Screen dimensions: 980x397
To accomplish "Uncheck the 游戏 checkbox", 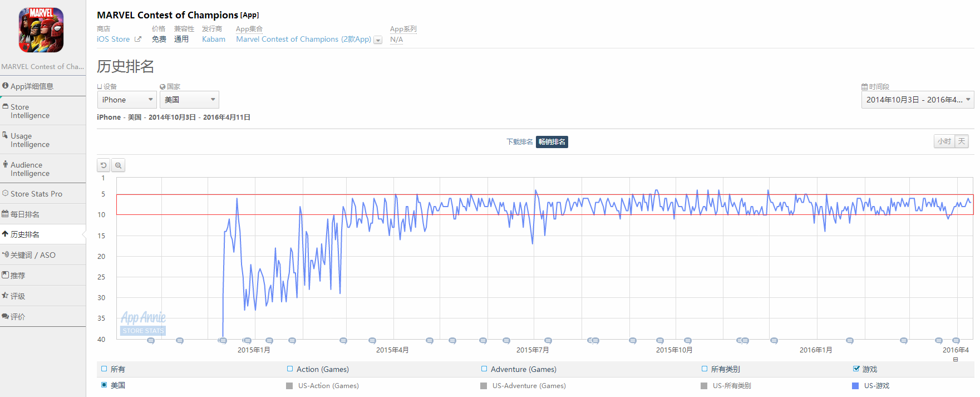I will point(856,369).
